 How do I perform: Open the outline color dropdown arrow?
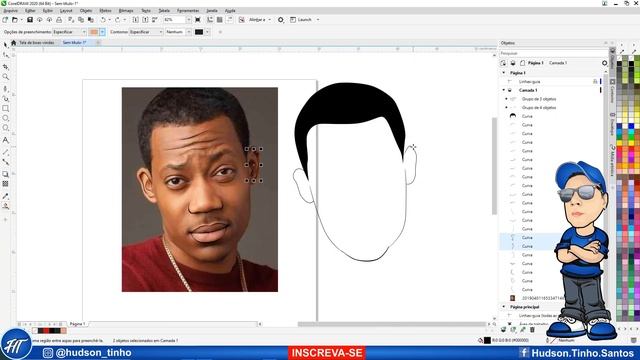pyautogui.click(x=207, y=32)
